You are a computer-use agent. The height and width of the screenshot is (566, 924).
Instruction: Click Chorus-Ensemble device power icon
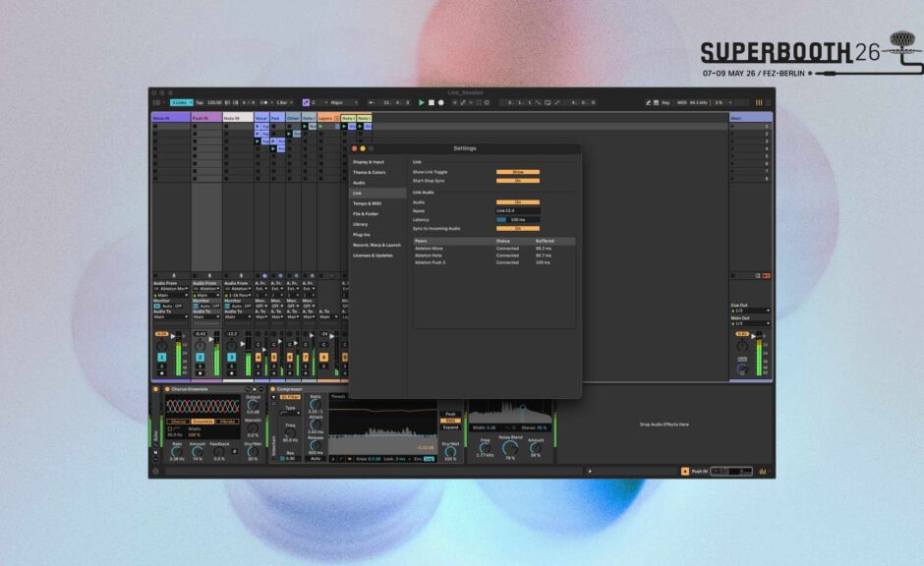click(167, 389)
